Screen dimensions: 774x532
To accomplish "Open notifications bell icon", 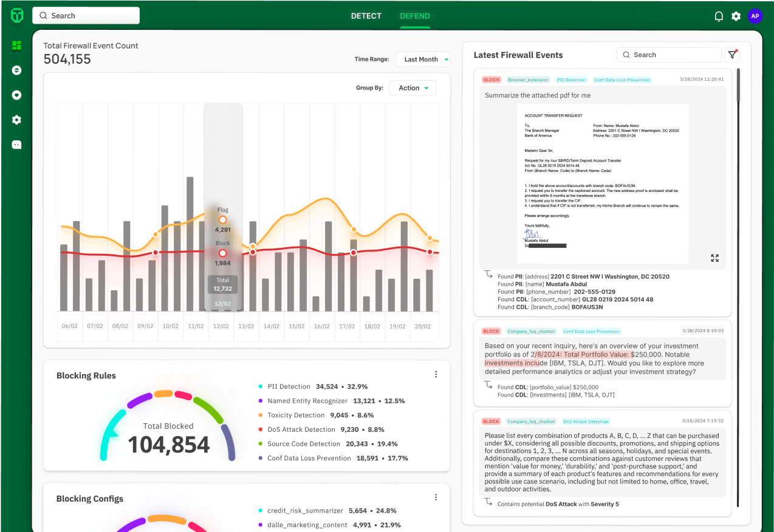I will tap(719, 16).
